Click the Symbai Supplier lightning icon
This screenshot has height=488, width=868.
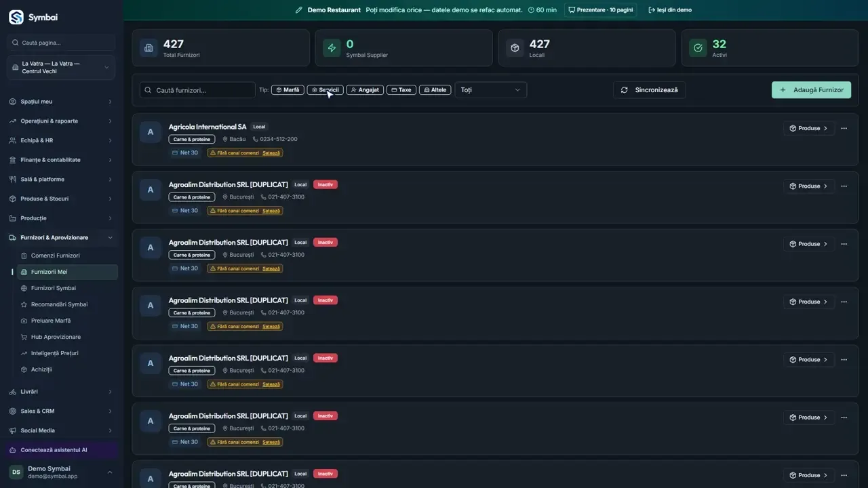[331, 48]
